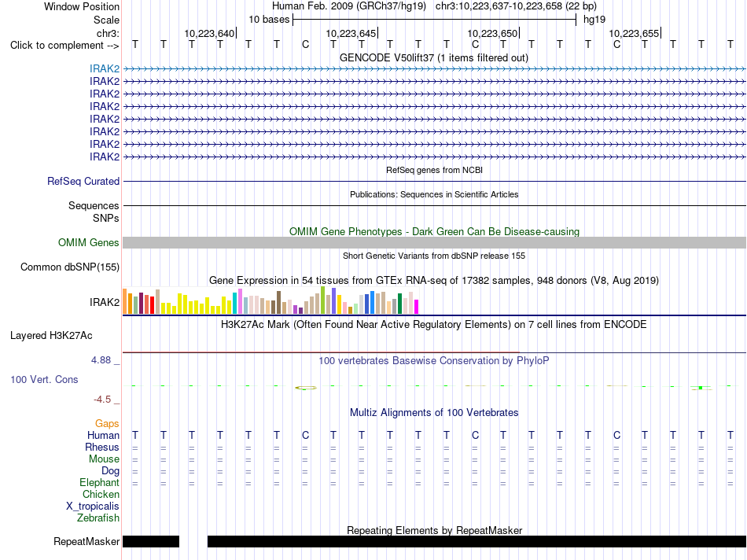Open 'Publications: Sequences in Scientific Articles' title
Viewport: 747px width, 560px height.
pyautogui.click(x=434, y=194)
